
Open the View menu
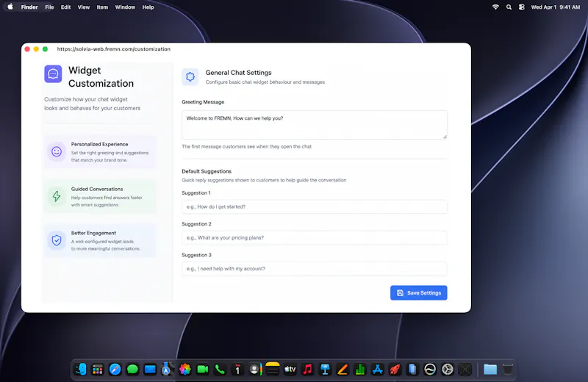pos(84,7)
